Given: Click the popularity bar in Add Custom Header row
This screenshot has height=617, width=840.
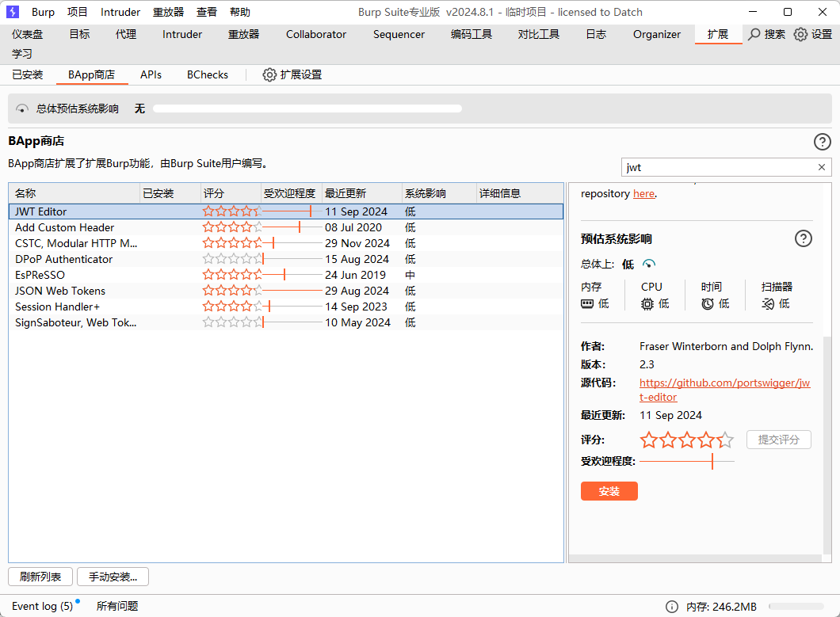Looking at the screenshot, I should (292, 227).
